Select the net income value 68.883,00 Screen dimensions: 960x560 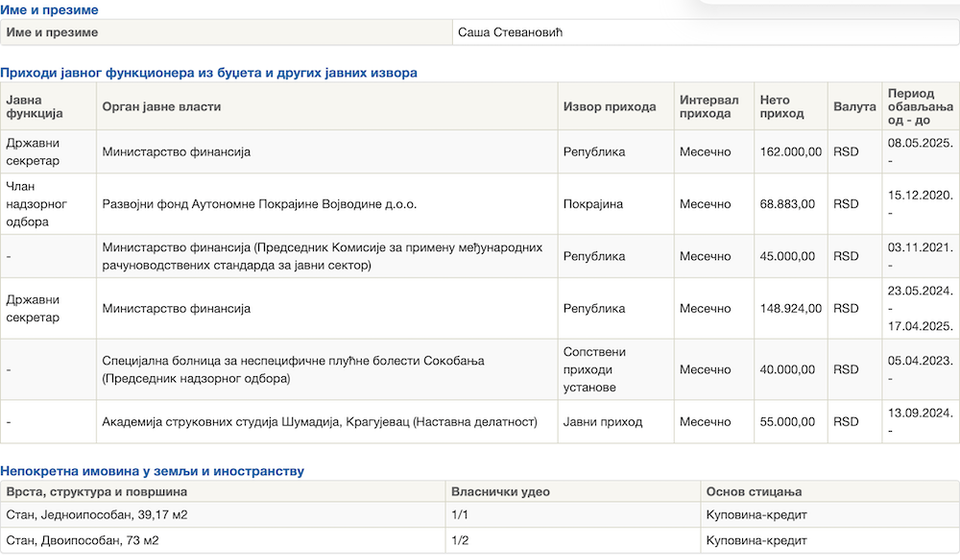787,204
